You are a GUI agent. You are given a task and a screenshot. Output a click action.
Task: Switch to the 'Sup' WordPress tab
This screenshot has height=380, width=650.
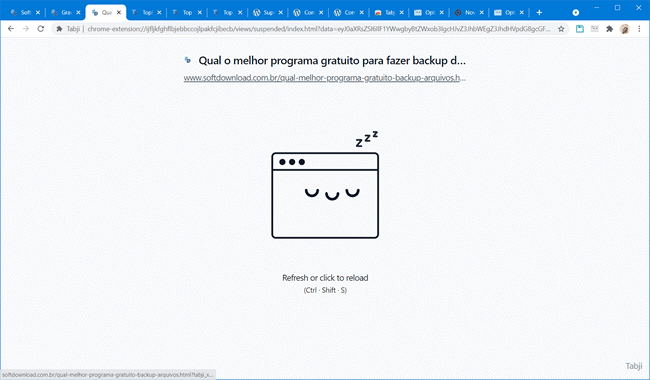tap(264, 12)
